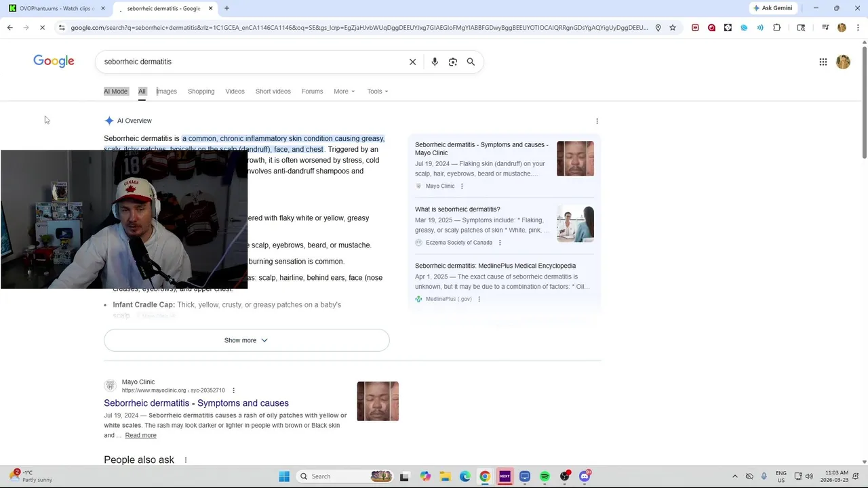
Task: Open Spotify from the taskbar
Action: (545, 476)
